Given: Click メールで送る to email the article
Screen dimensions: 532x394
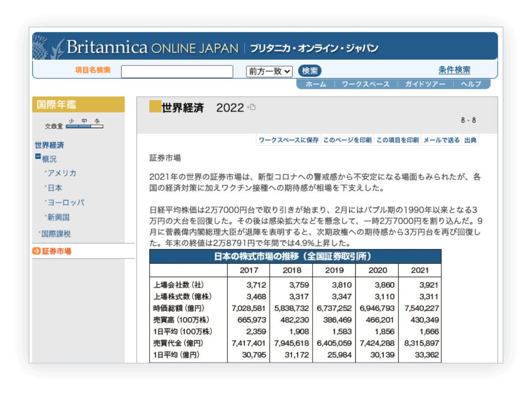Looking at the screenshot, I should point(441,140).
